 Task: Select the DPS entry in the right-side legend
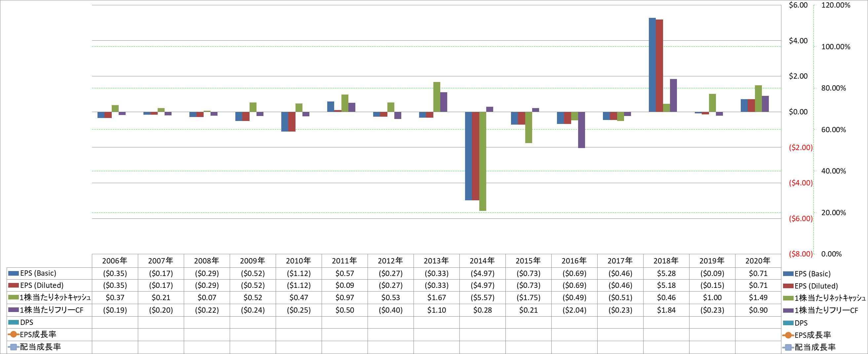click(x=796, y=323)
